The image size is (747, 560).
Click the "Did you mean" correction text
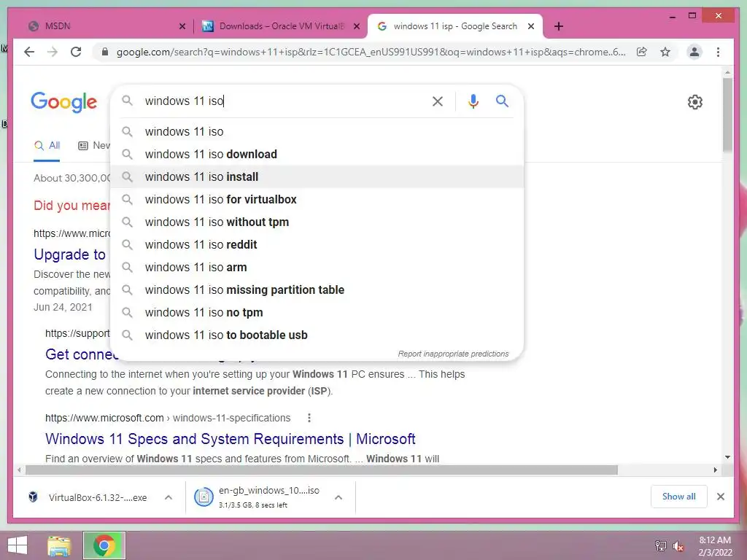pyautogui.click(x=71, y=206)
